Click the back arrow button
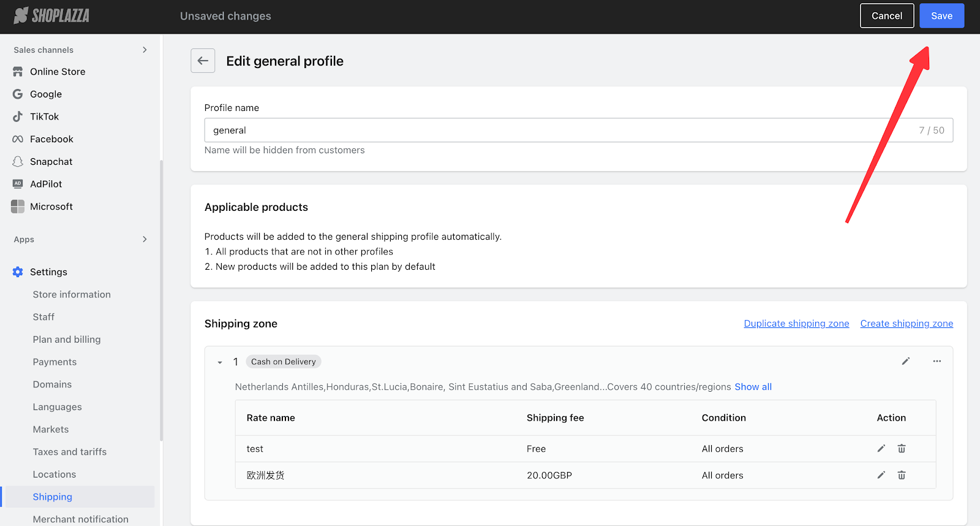 (x=203, y=61)
